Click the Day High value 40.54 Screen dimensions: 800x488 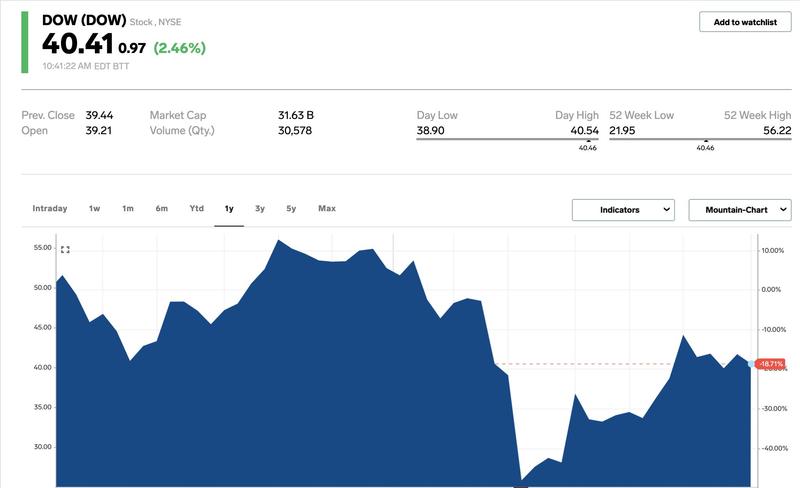point(584,131)
